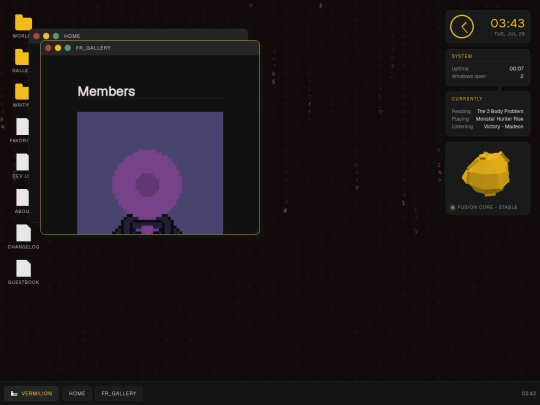The height and width of the screenshot is (405, 540).
Task: Click the 03:43 digital clock widget
Action: (507, 23)
